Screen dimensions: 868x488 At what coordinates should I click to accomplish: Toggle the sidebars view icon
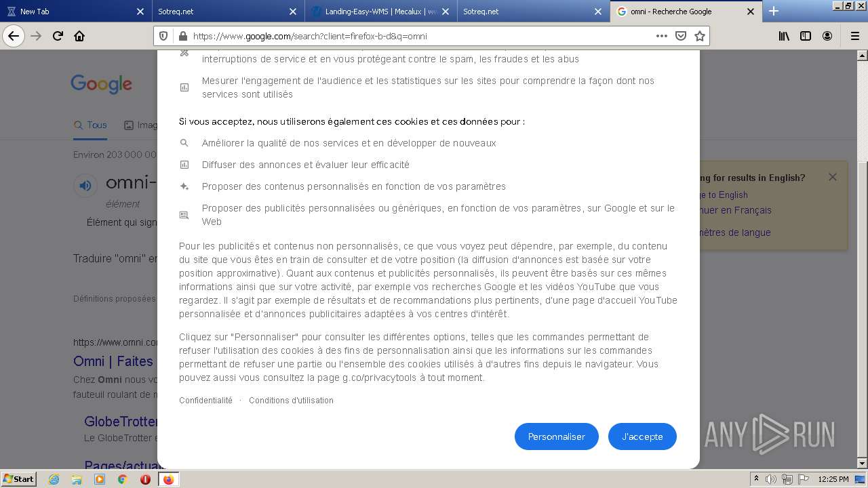coord(806,36)
